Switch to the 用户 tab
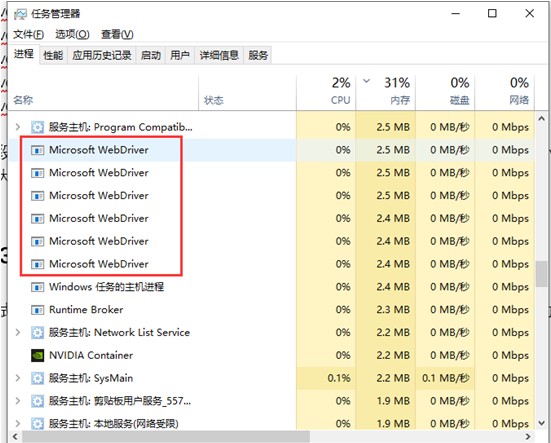This screenshot has width=551, height=443. pyautogui.click(x=180, y=56)
